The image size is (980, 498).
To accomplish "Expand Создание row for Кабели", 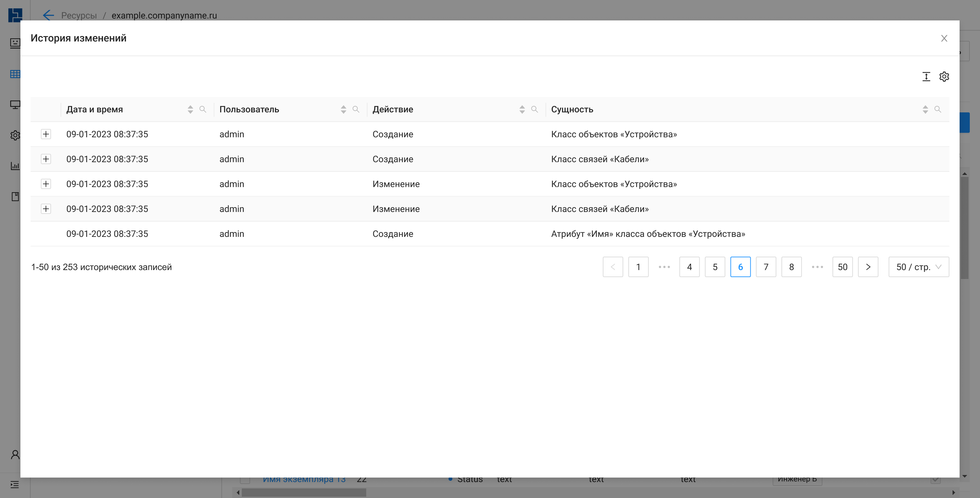I will [x=46, y=159].
